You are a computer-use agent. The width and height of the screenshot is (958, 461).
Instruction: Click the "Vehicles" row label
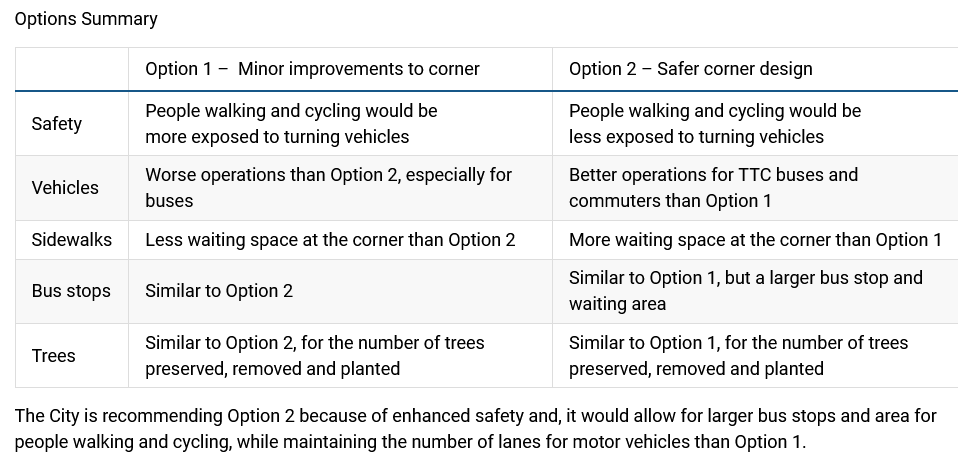tap(65, 188)
